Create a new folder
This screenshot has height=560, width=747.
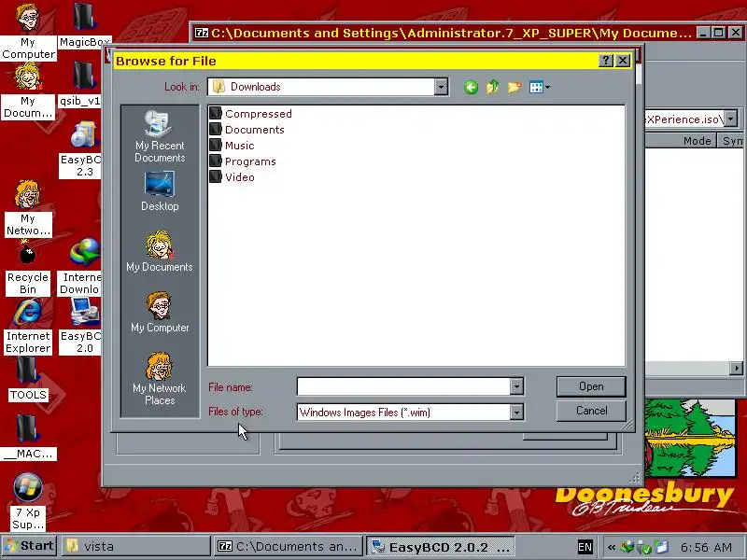pyautogui.click(x=514, y=87)
